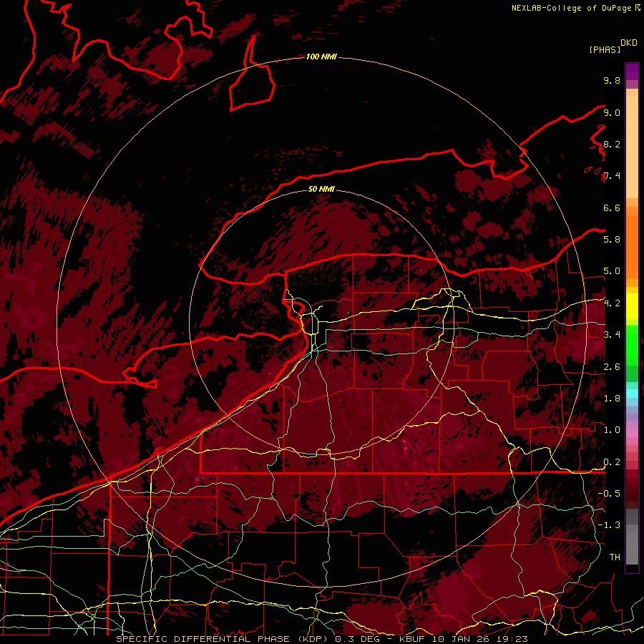Viewport: 644px width, 644px height.
Task: Click the 9.8 value on the color scale
Action: (612, 80)
